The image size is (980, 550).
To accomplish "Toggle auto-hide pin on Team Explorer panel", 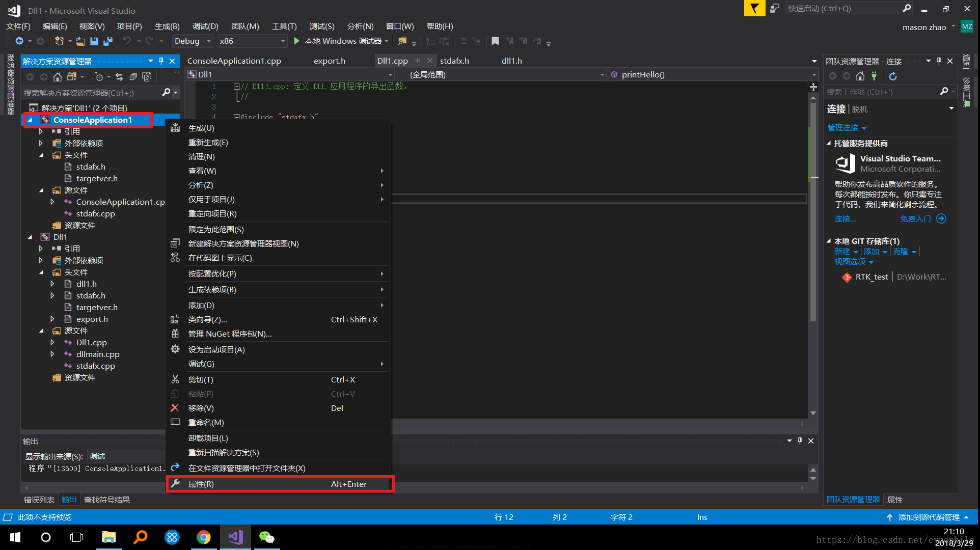I will click(x=939, y=61).
